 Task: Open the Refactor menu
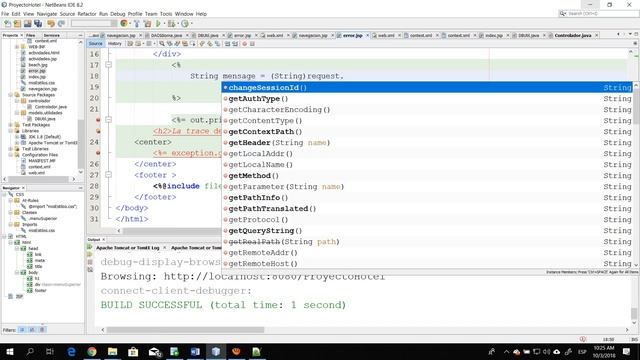pos(87,14)
